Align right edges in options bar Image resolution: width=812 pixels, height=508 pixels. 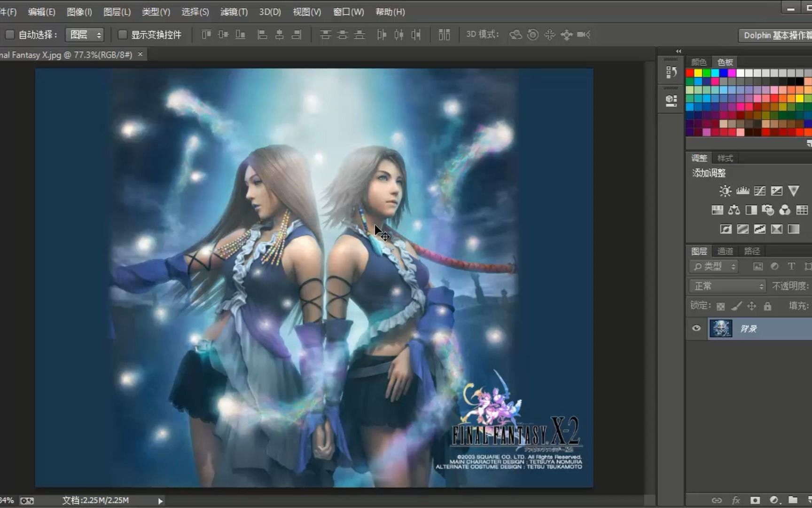(296, 34)
